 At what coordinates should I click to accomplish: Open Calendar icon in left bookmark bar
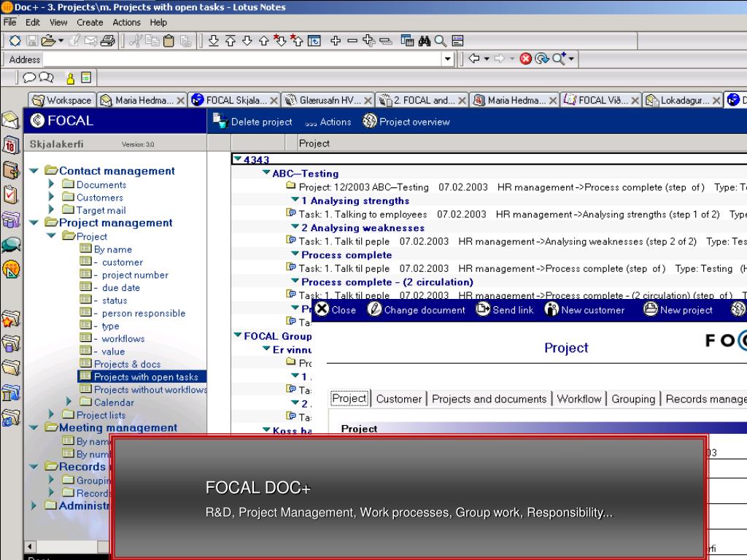click(10, 145)
